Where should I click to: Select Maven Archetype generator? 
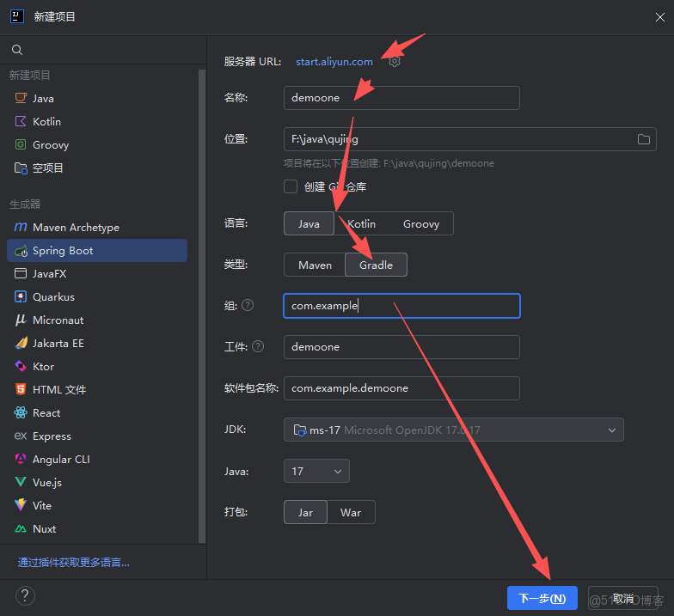click(97, 227)
